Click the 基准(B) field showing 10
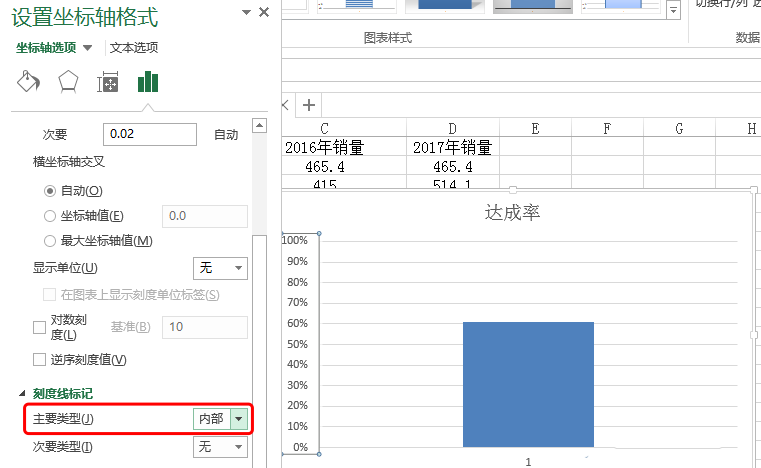 pyautogui.click(x=204, y=327)
